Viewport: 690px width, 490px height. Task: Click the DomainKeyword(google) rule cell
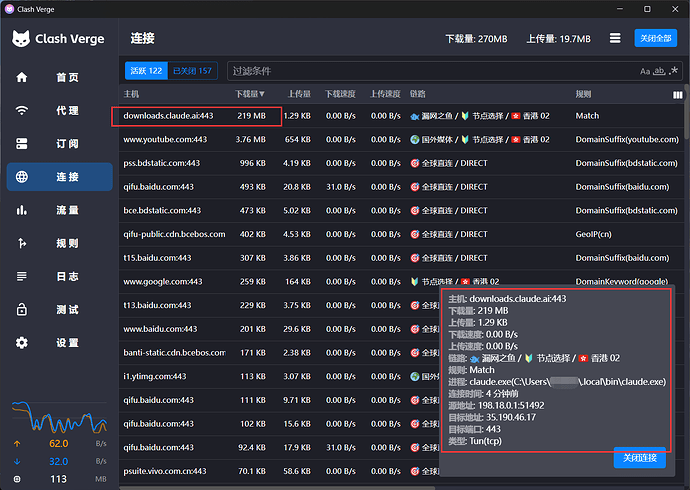pyautogui.click(x=621, y=282)
